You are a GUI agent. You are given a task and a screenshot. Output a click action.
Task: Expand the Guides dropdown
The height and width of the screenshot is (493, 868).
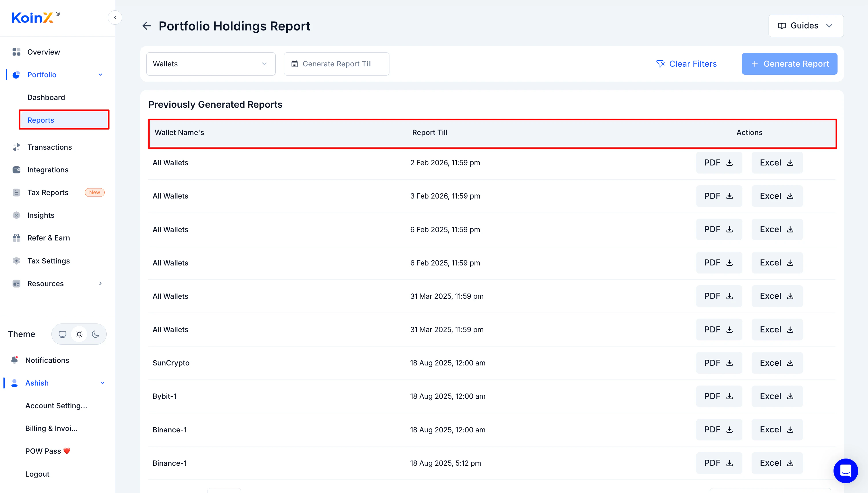pos(806,26)
